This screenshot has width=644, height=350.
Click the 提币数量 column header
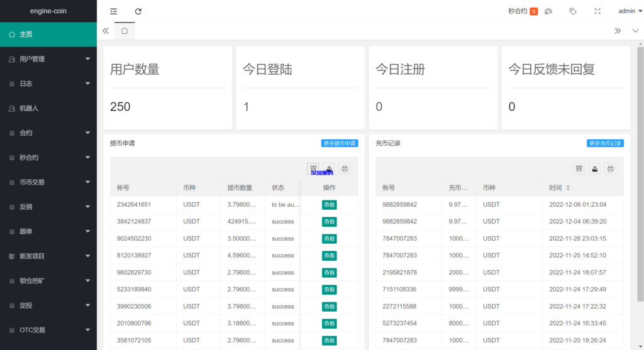tap(240, 187)
